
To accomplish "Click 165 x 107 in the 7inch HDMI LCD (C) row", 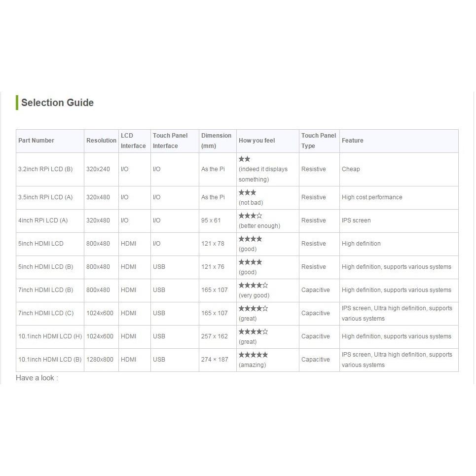I will pyautogui.click(x=214, y=313).
